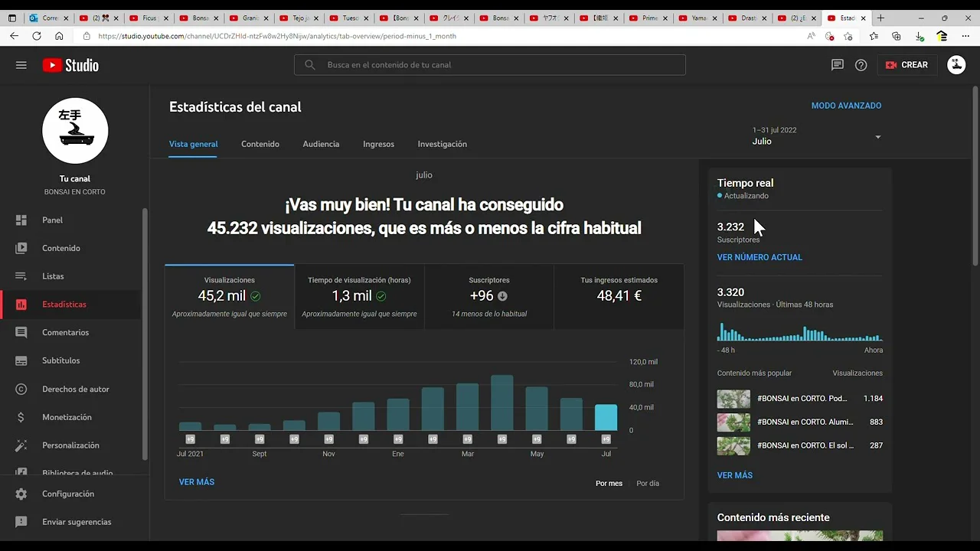The width and height of the screenshot is (980, 551).
Task: Switch to the Audiencia tab
Action: (321, 144)
